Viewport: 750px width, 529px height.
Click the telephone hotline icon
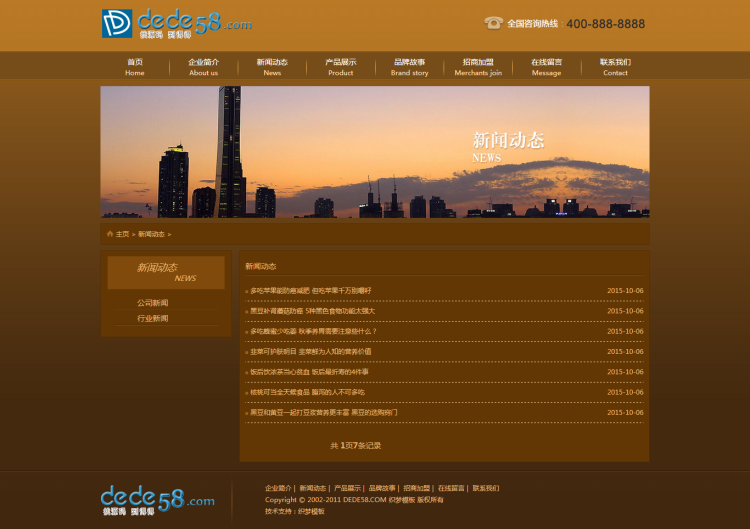coord(493,23)
